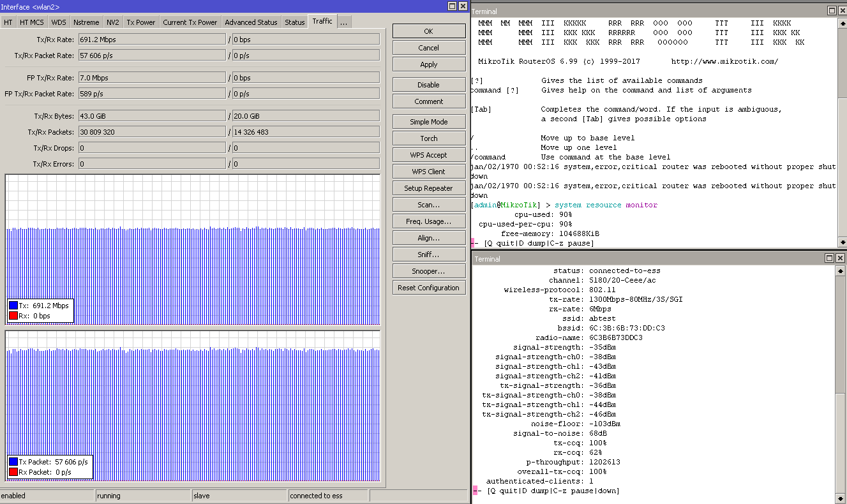Screen dimensions: 847x504
Task: Click the red Rx Packet legend swatch
Action: 13,472
